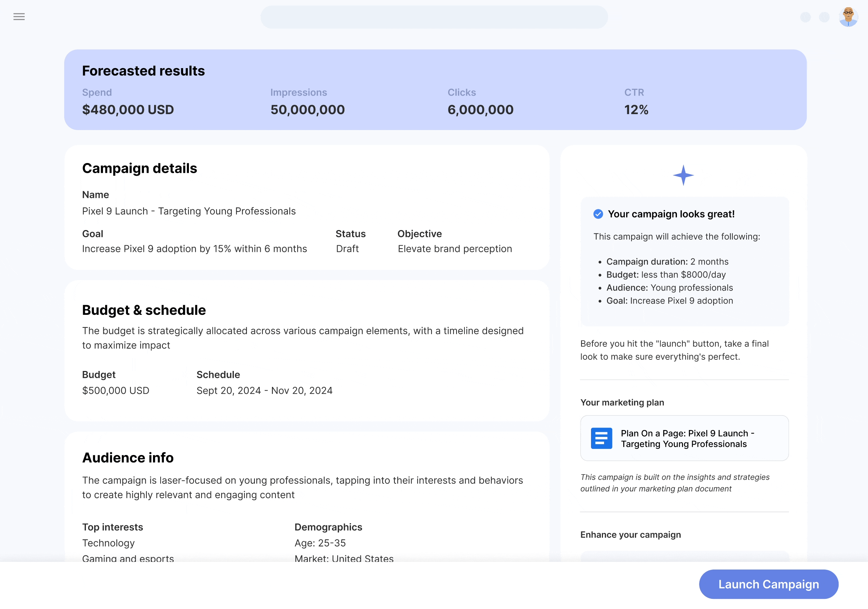Click the schedule date range Sept 20 - Nov 20
868x609 pixels.
coord(264,391)
